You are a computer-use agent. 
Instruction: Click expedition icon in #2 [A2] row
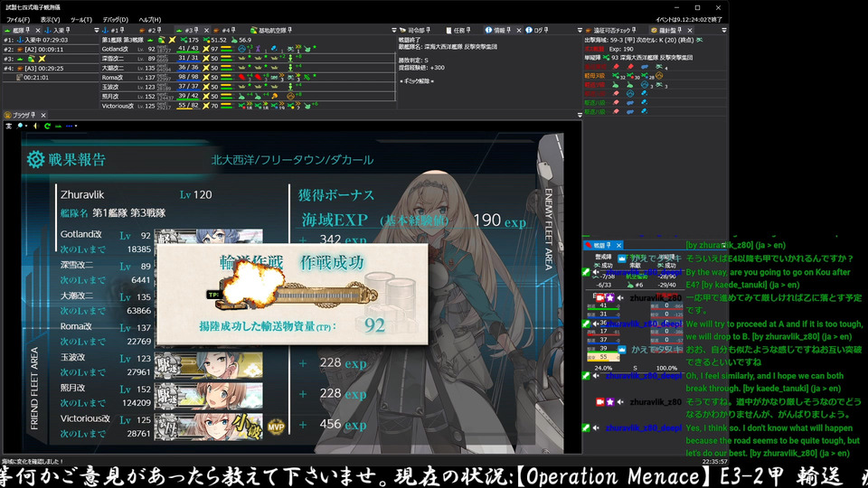(x=19, y=49)
